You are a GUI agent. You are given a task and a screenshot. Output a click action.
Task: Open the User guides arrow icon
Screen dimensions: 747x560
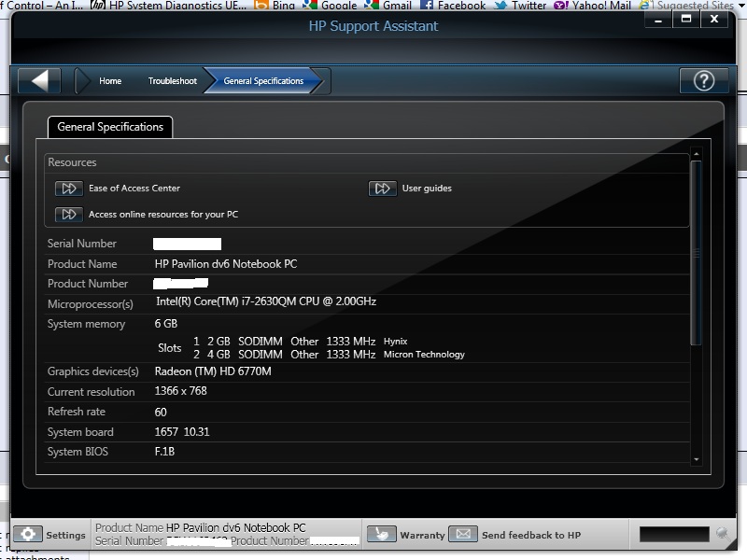382,189
